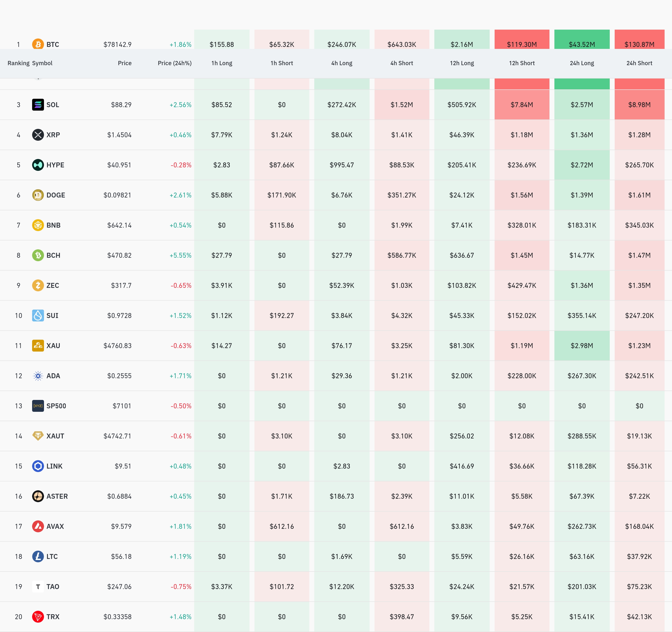Click SOL 12h Short $7.84M cell
The image size is (672, 632).
pos(522,105)
